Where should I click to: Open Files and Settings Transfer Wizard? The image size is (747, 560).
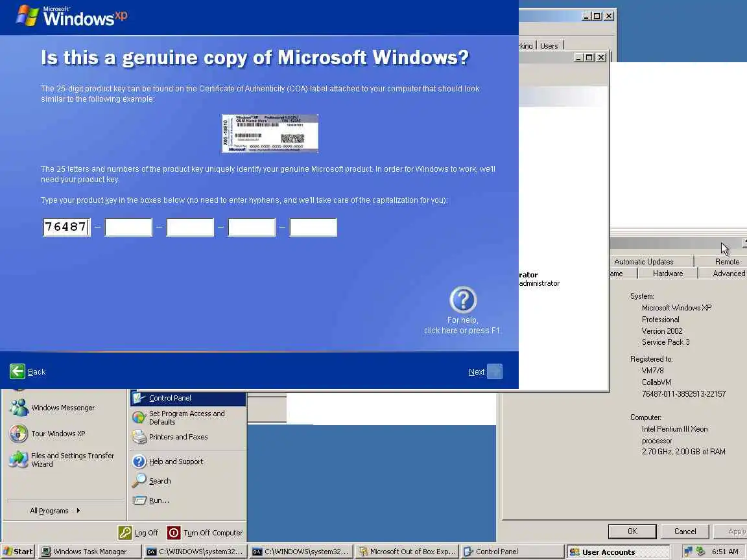(64, 460)
